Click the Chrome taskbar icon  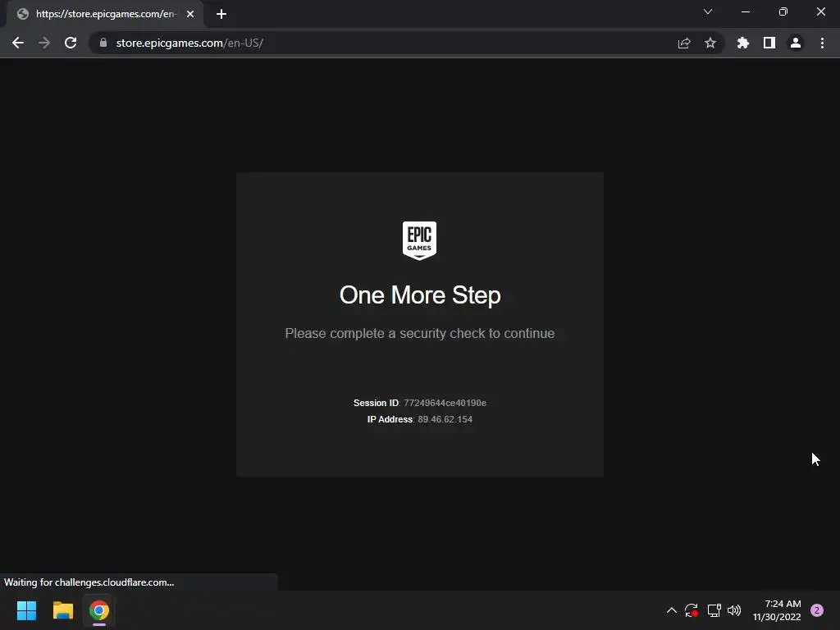pos(99,610)
